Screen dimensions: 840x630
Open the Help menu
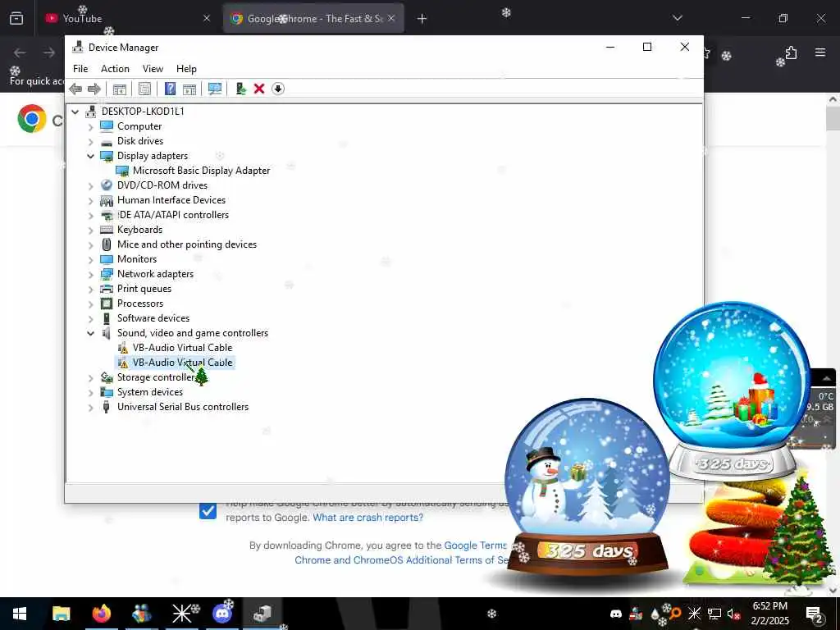(186, 69)
